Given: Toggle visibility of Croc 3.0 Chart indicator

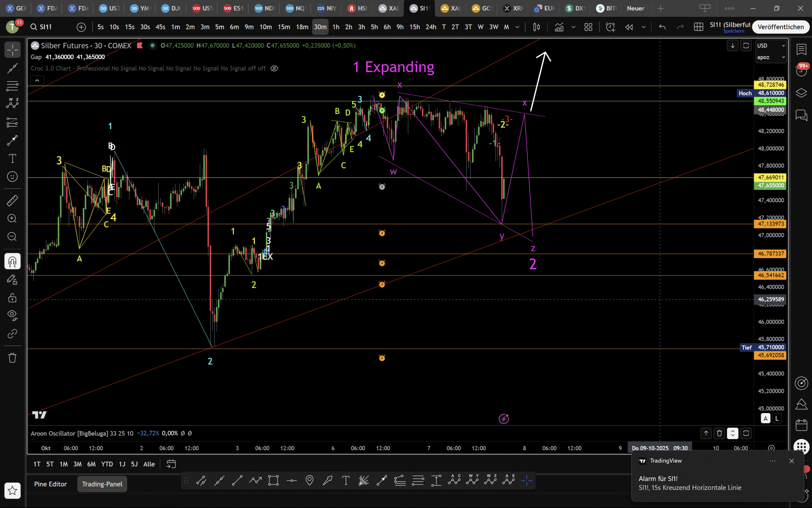Looking at the screenshot, I should (274, 69).
